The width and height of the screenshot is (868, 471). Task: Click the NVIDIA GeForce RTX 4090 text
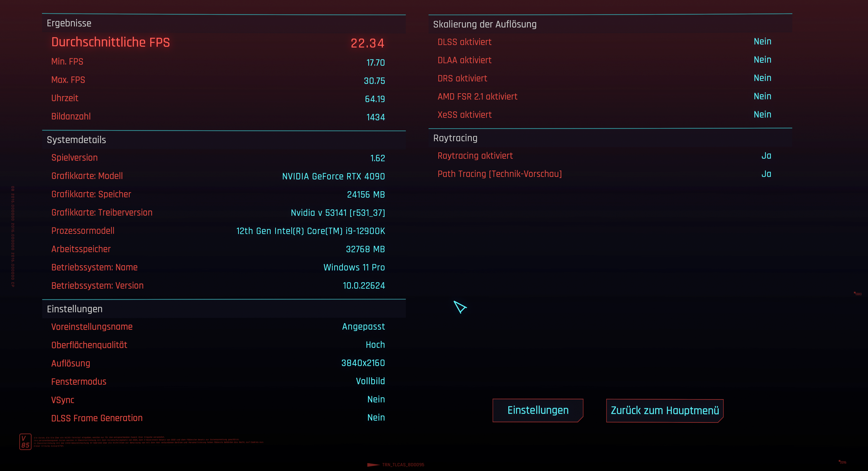pyautogui.click(x=333, y=176)
